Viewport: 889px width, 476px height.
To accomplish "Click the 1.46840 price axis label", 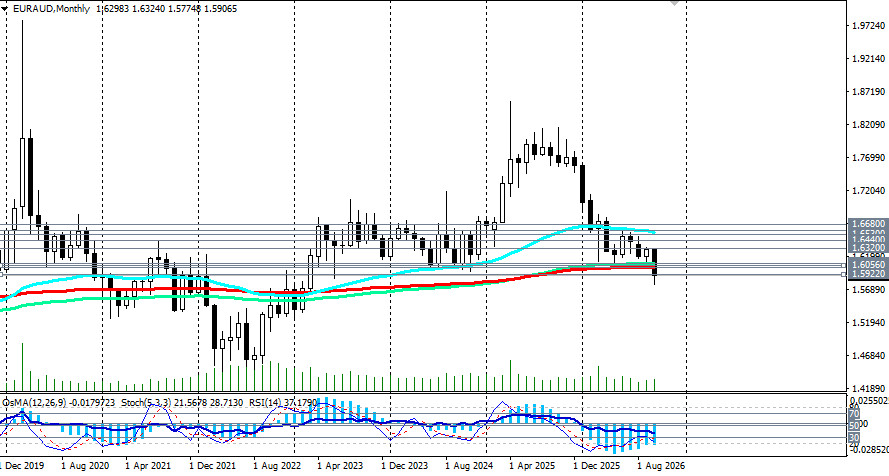I will (x=868, y=356).
